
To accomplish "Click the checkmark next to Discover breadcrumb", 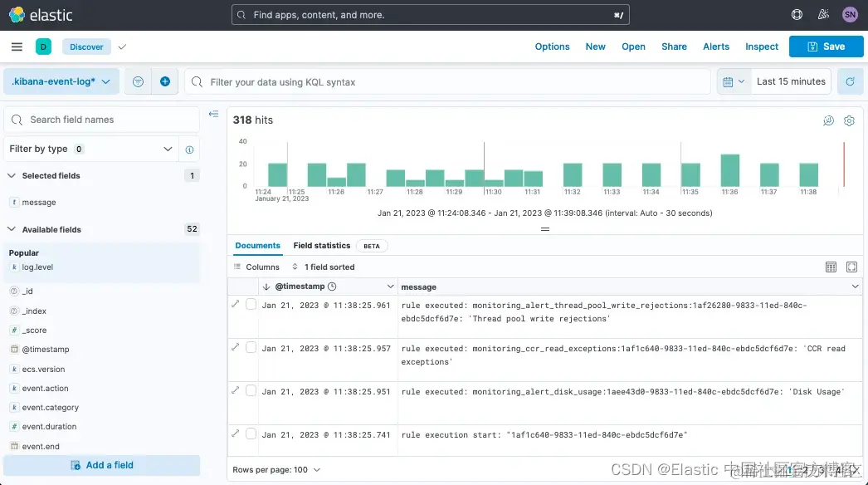I will [x=122, y=47].
